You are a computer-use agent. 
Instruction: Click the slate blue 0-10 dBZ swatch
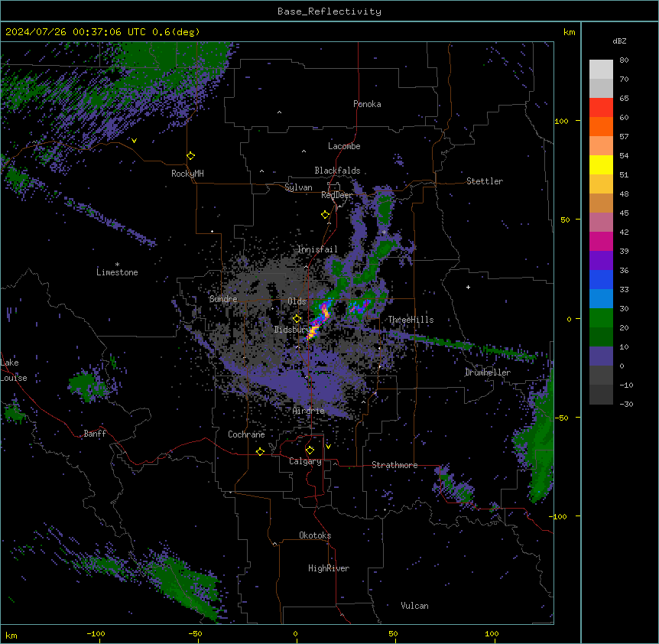coord(601,356)
